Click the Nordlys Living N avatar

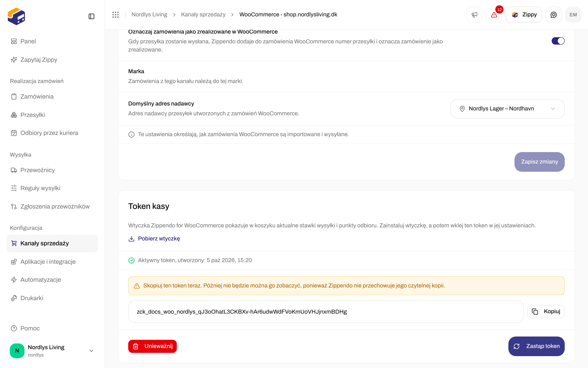17,351
